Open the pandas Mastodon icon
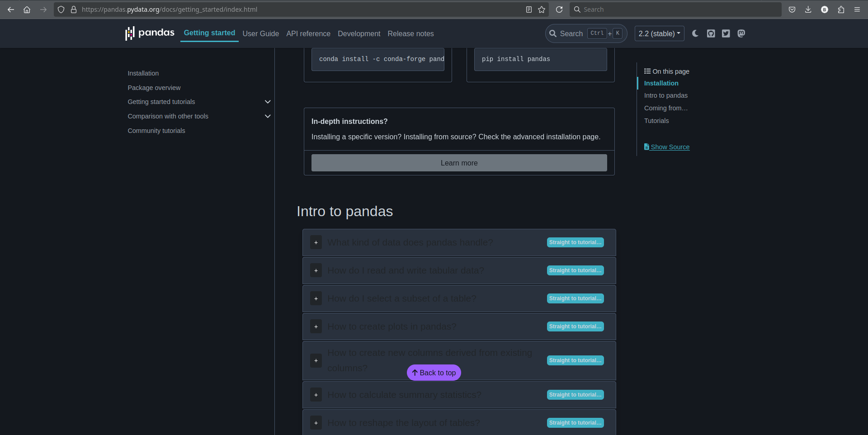 [x=741, y=33]
